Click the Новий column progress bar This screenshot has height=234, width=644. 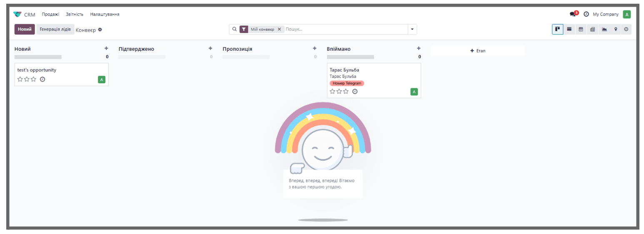pyautogui.click(x=38, y=57)
